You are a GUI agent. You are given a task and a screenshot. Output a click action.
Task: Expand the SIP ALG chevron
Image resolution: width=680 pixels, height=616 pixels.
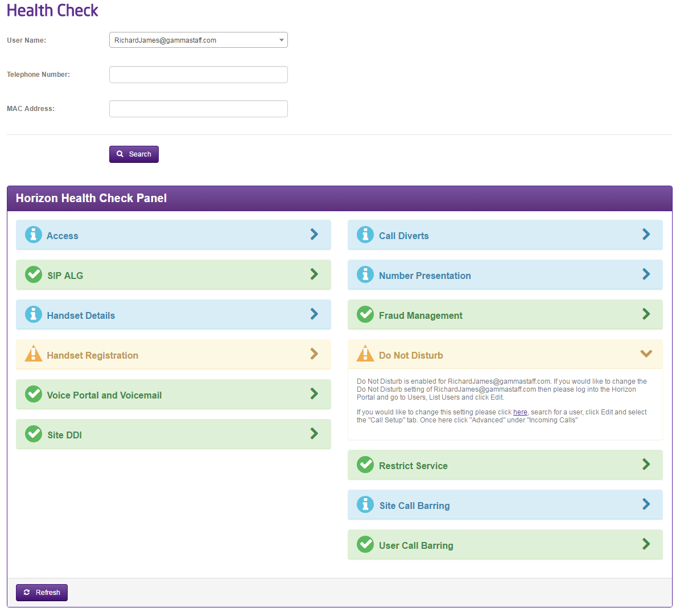point(315,274)
